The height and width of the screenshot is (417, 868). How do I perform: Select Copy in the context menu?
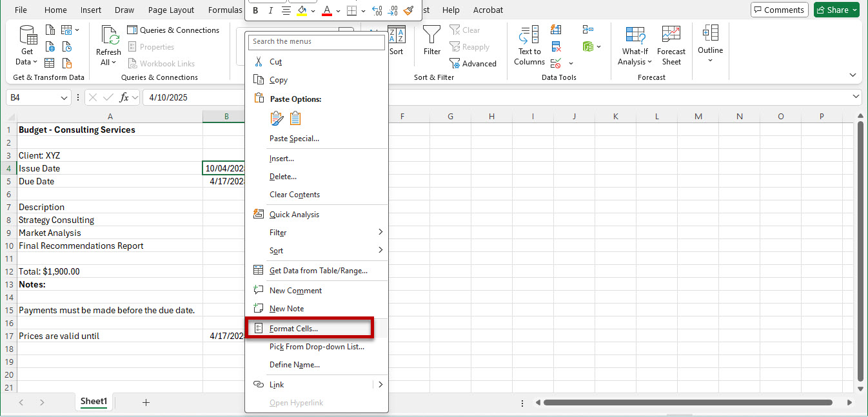pyautogui.click(x=317, y=80)
